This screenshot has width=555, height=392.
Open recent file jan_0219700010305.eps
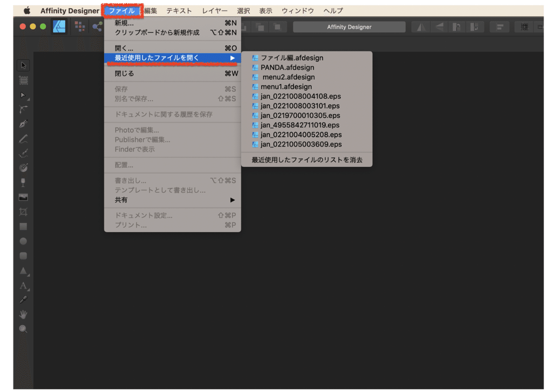[x=307, y=116]
